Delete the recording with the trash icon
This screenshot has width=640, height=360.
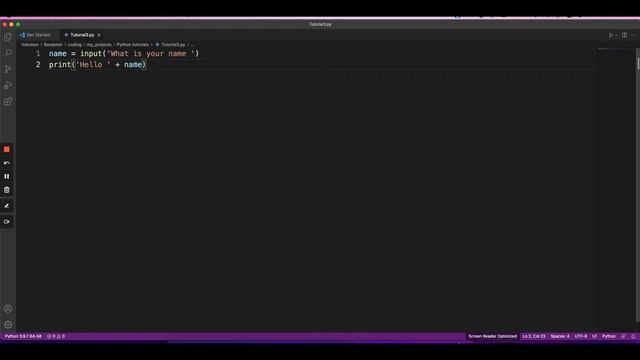point(7,190)
